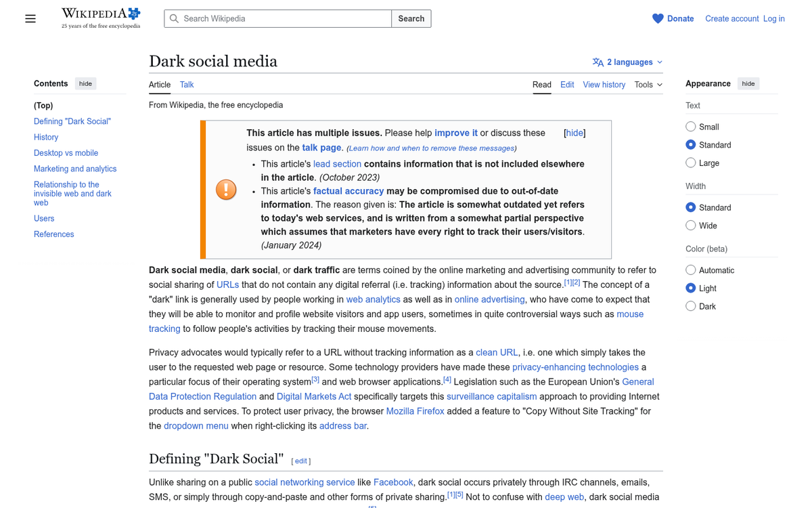Viewport: 812px width, 508px height.
Task: Select Automatic color mode
Action: (x=691, y=270)
